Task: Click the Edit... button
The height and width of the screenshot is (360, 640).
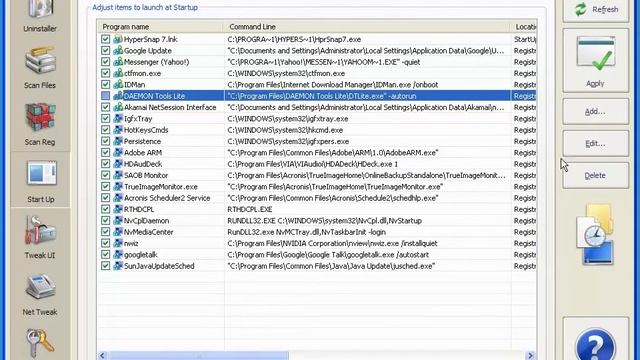Action: click(596, 143)
